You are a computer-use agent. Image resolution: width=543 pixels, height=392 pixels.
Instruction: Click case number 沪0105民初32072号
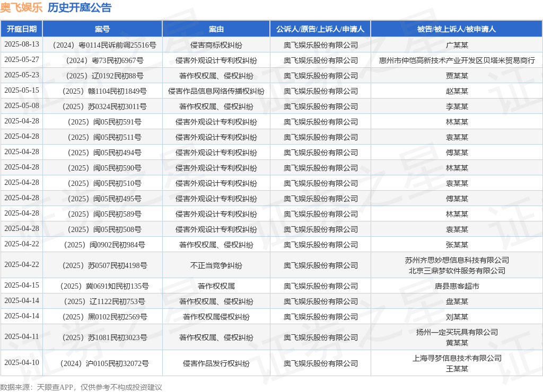(104, 363)
